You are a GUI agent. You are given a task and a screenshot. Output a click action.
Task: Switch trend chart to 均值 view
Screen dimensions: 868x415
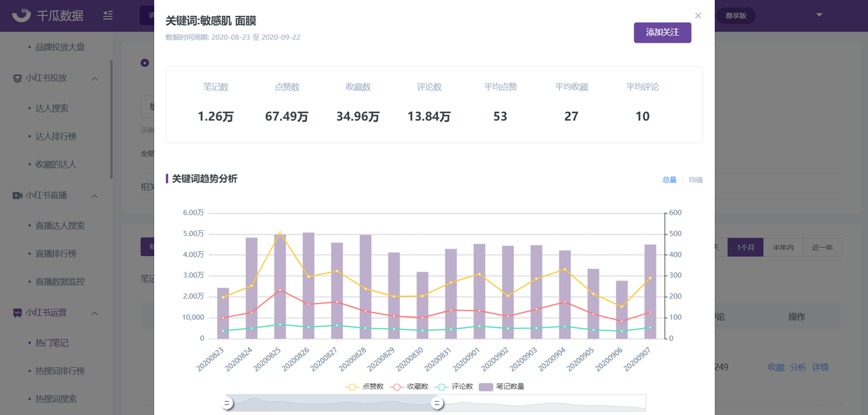coord(695,180)
